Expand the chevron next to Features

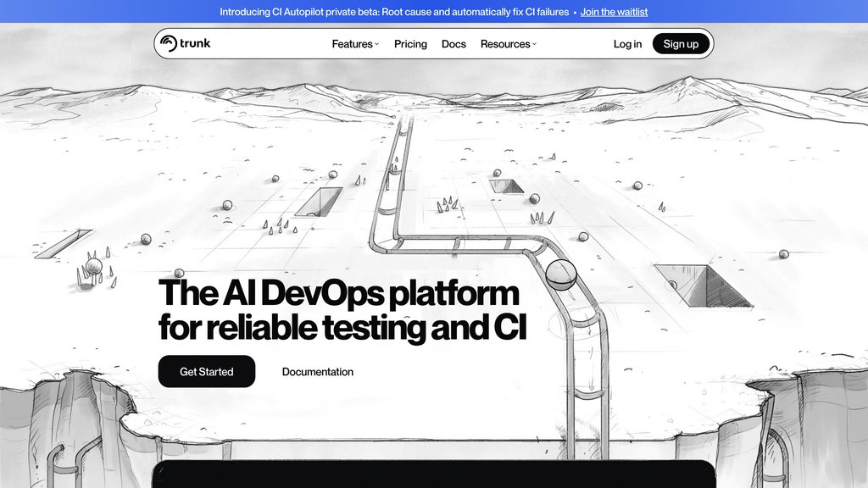click(377, 44)
